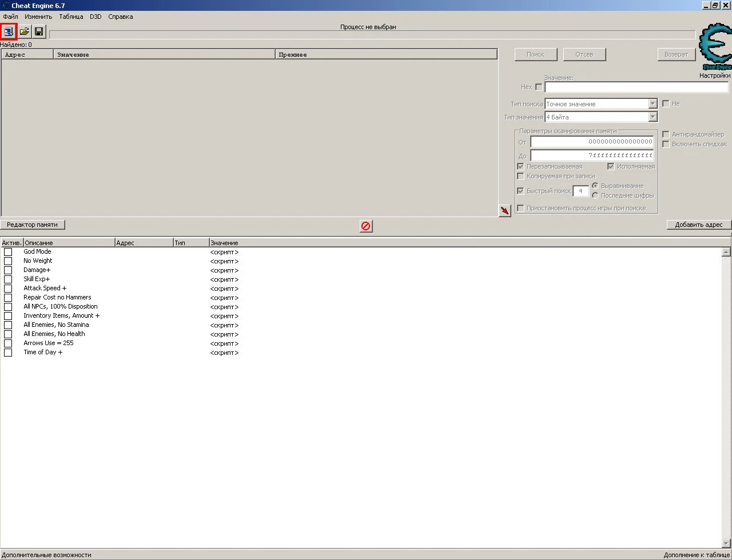Click the Cheat Engine logo
This screenshot has height=560, width=732.
pos(715,46)
